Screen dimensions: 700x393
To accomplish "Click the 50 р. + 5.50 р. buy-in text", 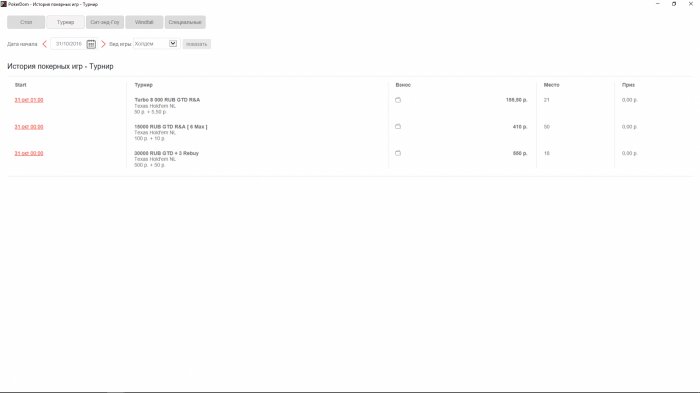I will pos(150,112).
